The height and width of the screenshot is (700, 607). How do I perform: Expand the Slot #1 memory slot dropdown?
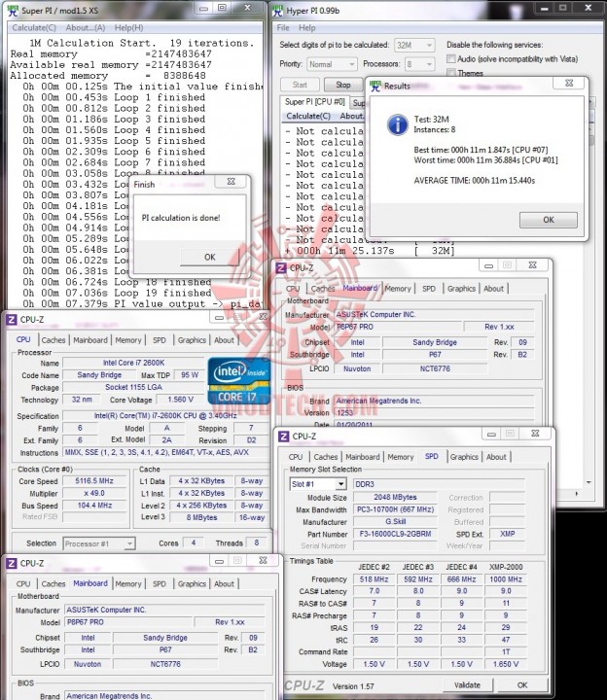[x=318, y=484]
